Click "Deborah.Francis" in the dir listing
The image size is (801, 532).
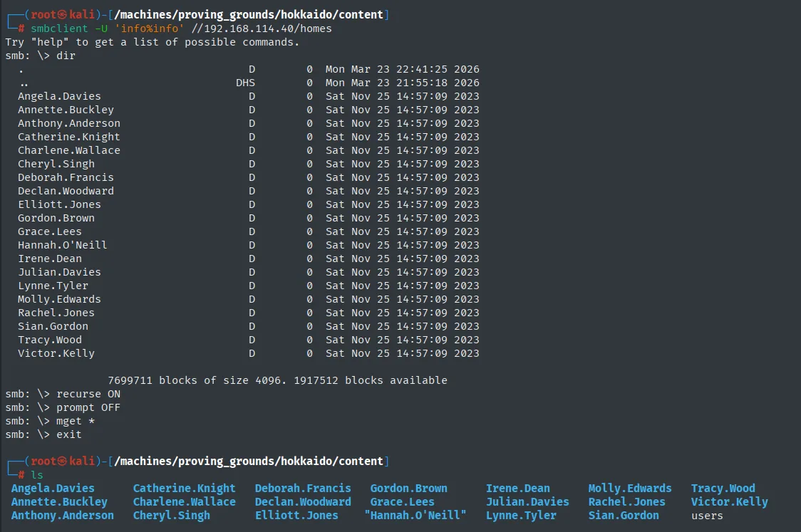(66, 177)
